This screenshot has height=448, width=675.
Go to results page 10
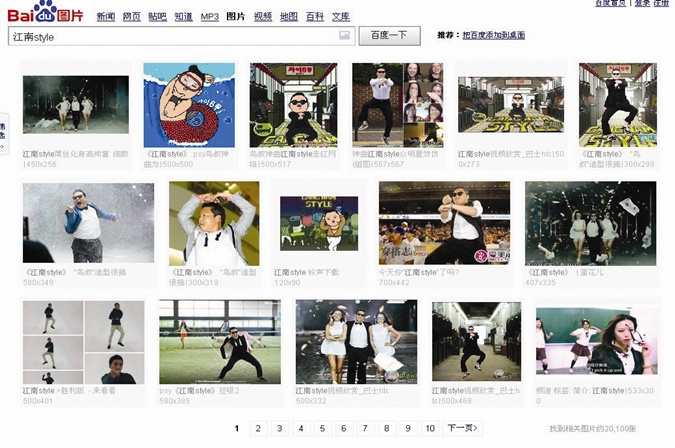click(430, 428)
